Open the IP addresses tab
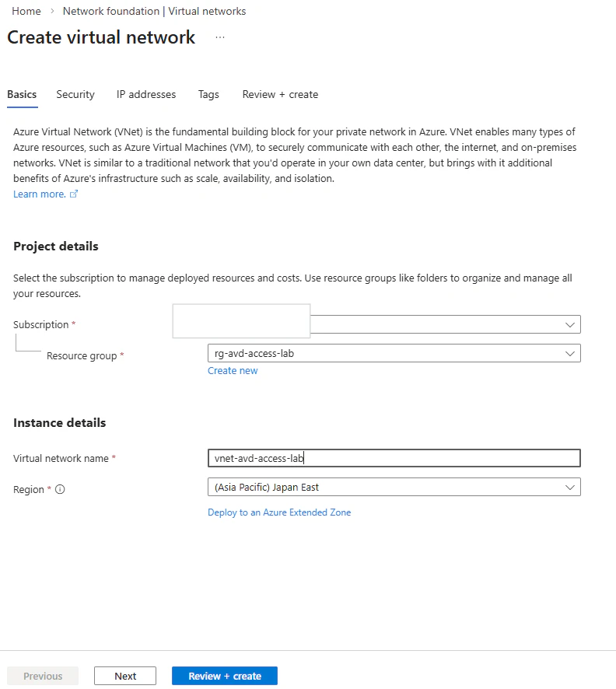616x689 pixels. coord(146,94)
